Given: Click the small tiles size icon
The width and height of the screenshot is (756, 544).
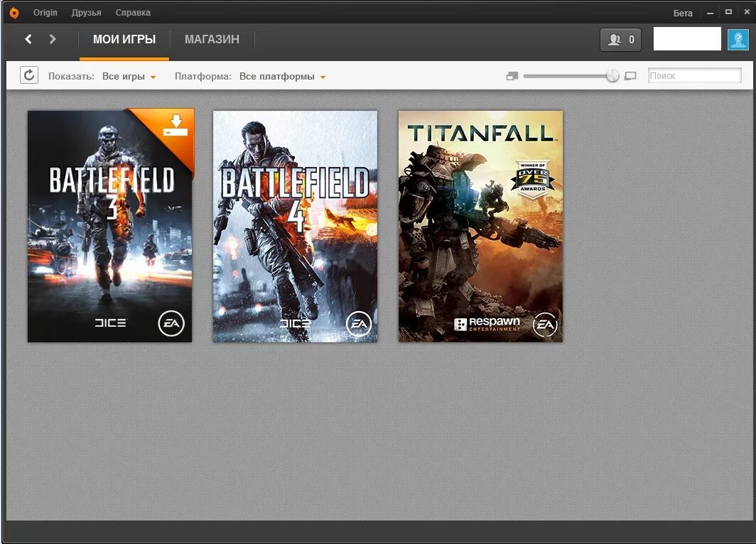Looking at the screenshot, I should point(512,76).
